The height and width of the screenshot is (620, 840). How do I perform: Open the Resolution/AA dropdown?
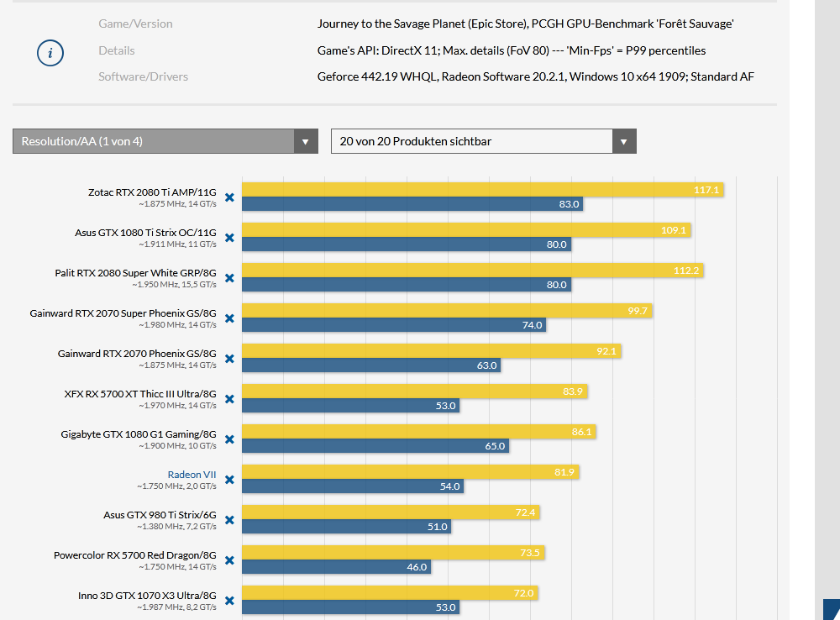(x=165, y=141)
